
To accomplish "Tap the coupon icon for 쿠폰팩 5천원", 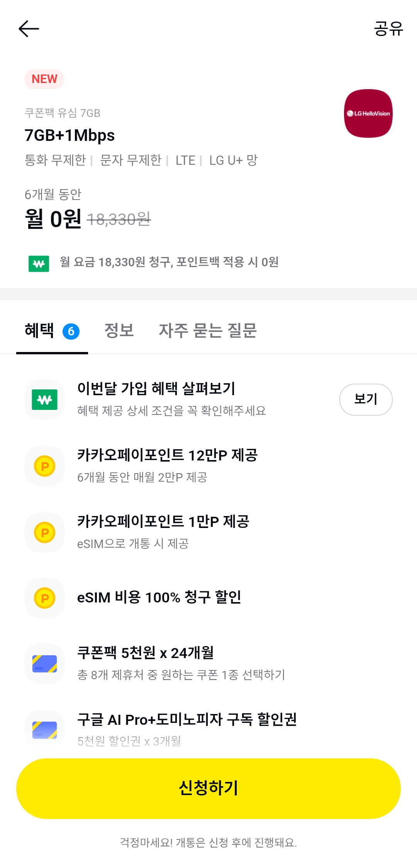I will pyautogui.click(x=45, y=663).
